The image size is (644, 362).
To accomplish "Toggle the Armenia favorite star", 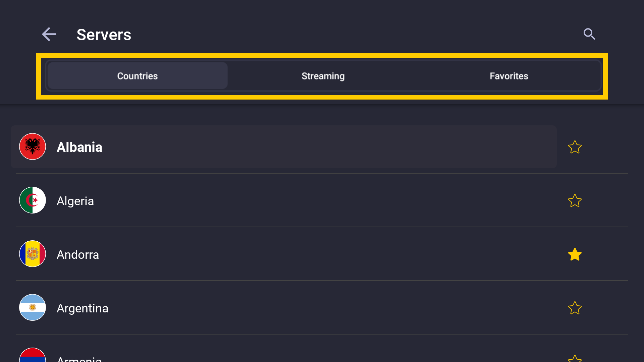I will point(575,358).
